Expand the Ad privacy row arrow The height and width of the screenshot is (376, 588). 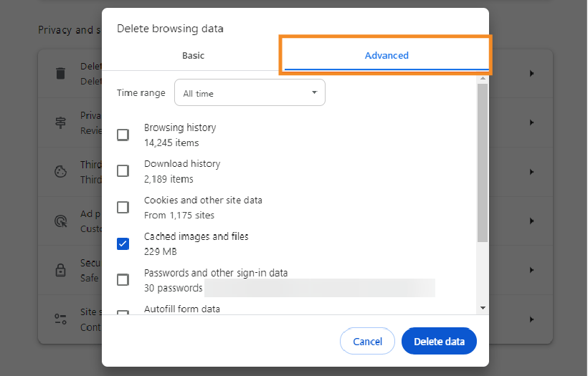point(531,221)
